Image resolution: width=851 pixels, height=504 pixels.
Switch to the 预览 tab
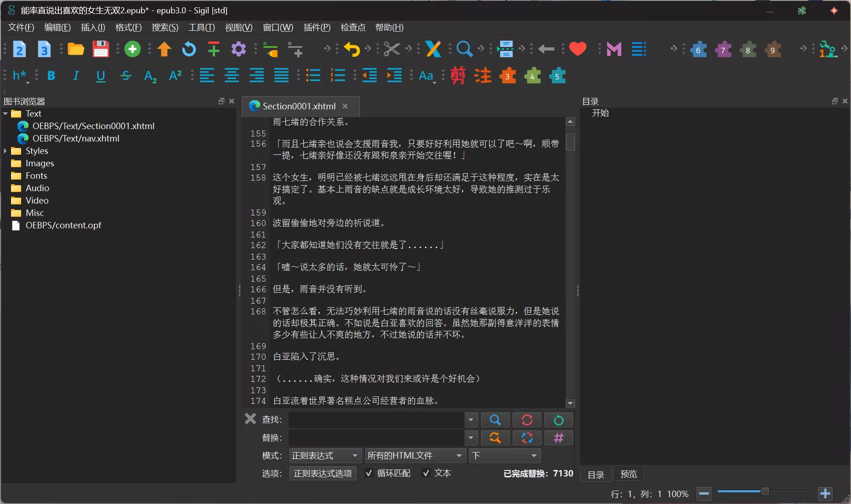tap(628, 474)
